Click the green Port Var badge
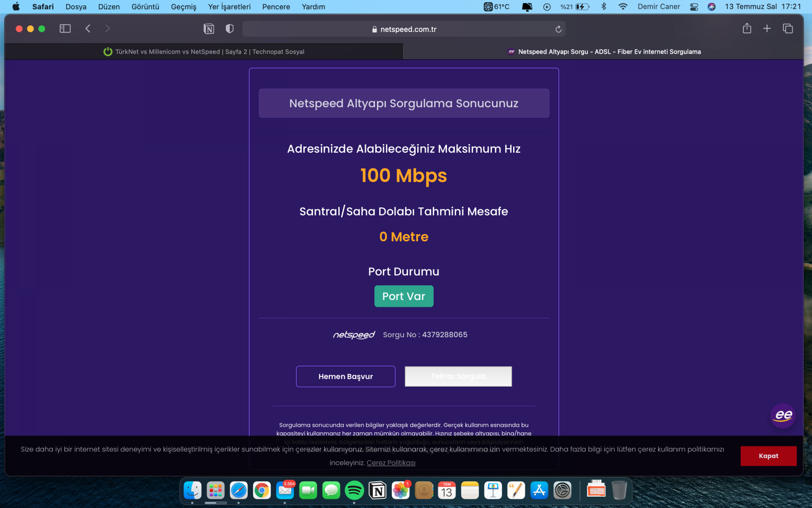The height and width of the screenshot is (508, 812). 404,296
